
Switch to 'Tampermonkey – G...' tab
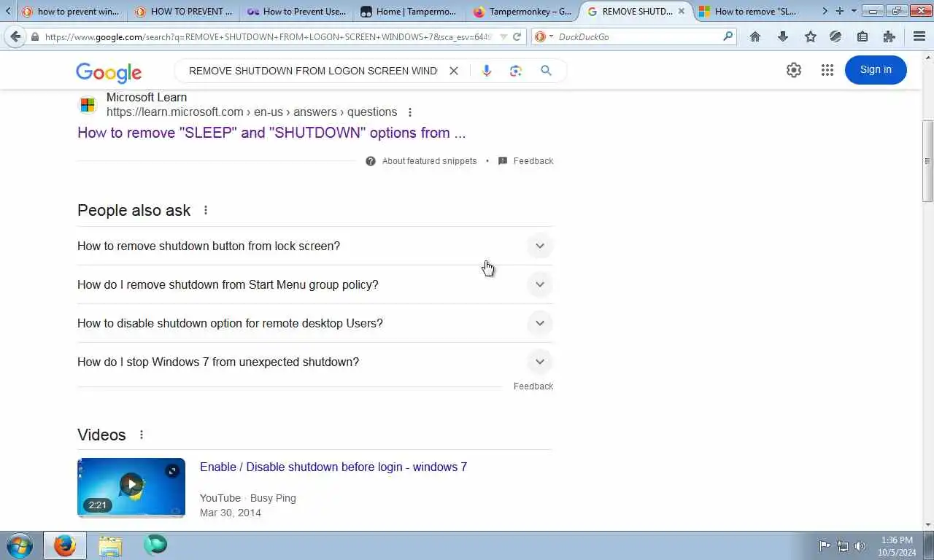coord(522,11)
